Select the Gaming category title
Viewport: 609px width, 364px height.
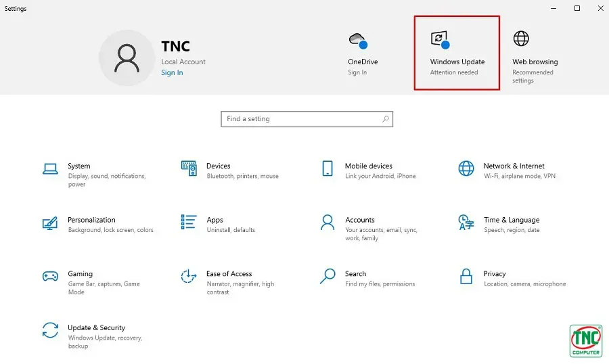point(80,274)
